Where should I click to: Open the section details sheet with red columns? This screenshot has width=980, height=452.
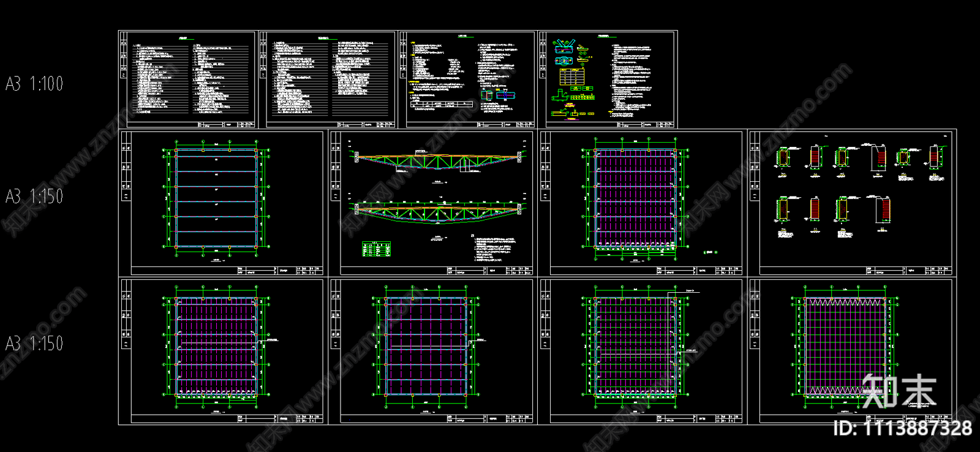[852, 202]
